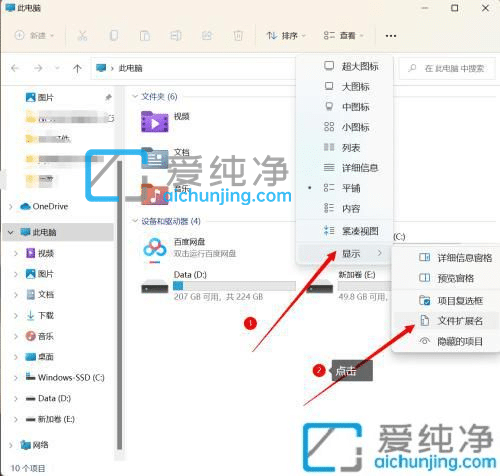Toggle 隐藏的项目 hidden items
Image resolution: width=500 pixels, height=476 pixels.
(446, 341)
